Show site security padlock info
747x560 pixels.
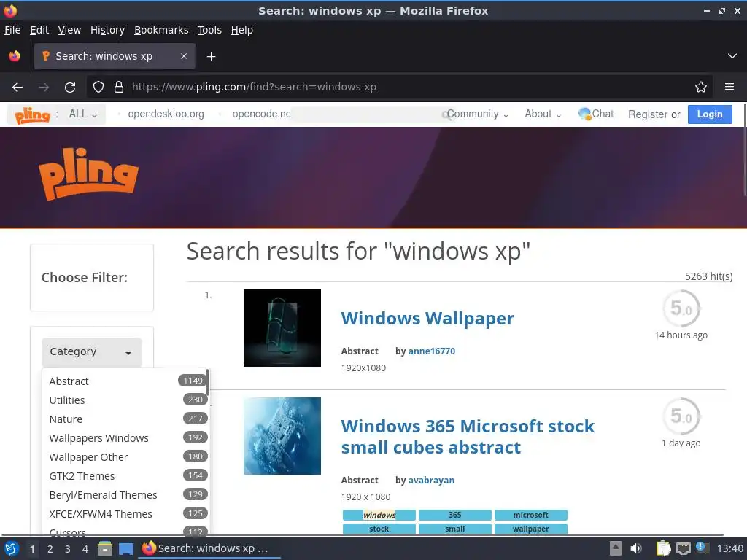[119, 87]
